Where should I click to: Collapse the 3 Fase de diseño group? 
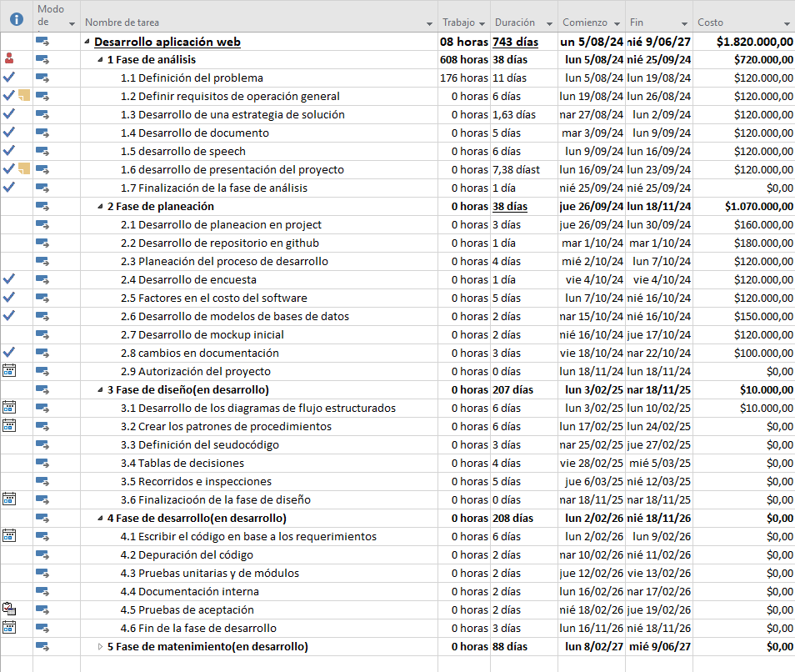pyautogui.click(x=100, y=389)
